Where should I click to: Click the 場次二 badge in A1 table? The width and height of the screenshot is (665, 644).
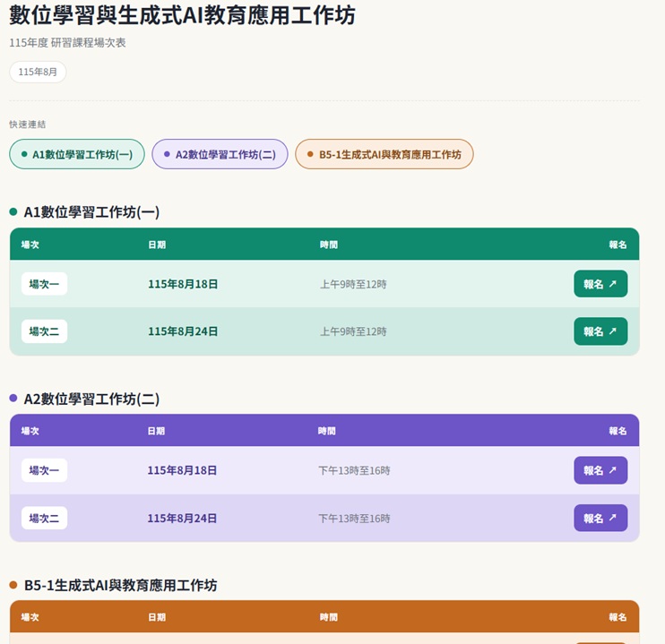[44, 331]
